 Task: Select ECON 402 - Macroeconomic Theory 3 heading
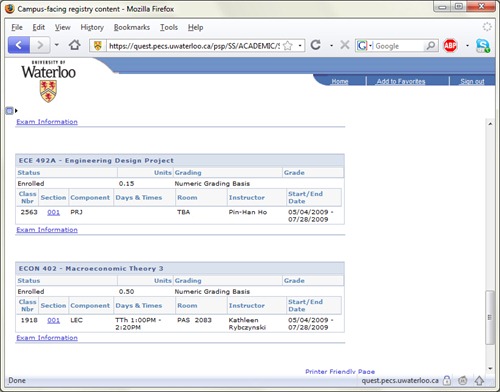pyautogui.click(x=91, y=269)
